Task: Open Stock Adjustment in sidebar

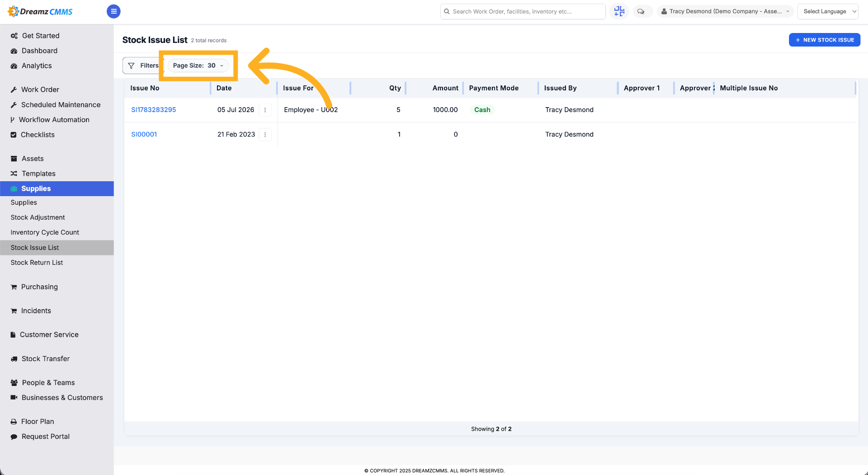Action: [38, 217]
